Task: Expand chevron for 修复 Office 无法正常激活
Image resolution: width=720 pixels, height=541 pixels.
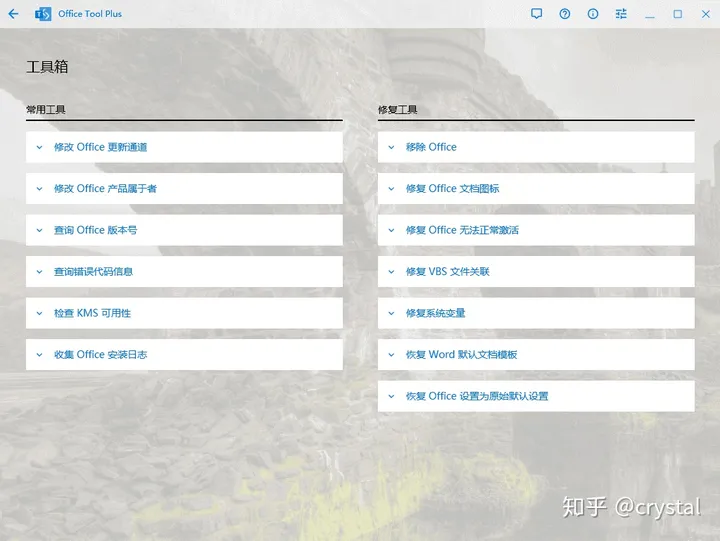Action: click(391, 230)
